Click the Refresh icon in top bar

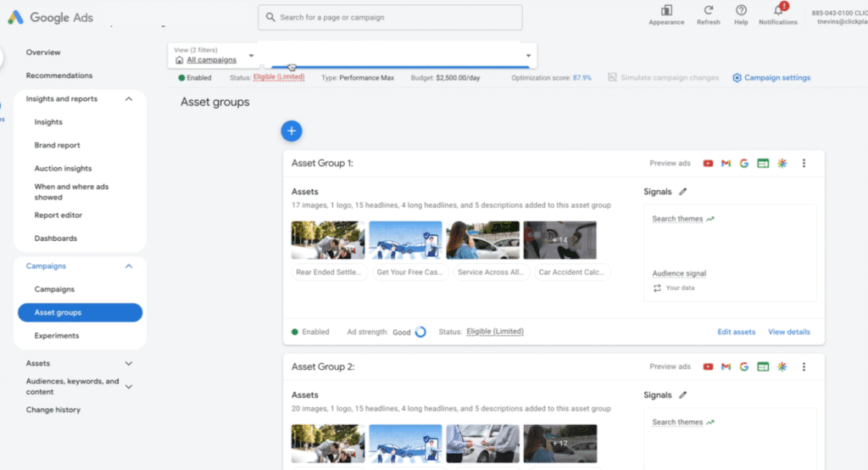click(708, 10)
